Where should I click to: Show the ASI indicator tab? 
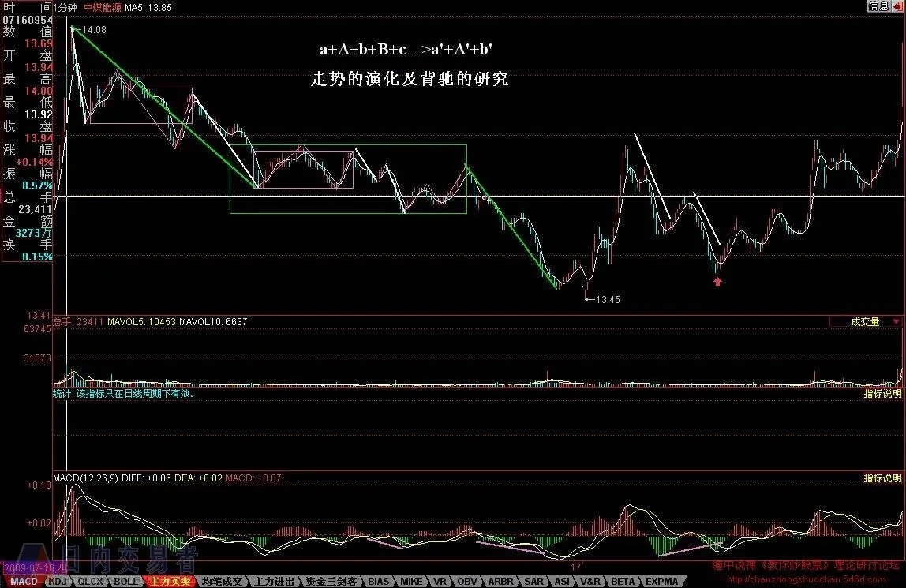[562, 582]
